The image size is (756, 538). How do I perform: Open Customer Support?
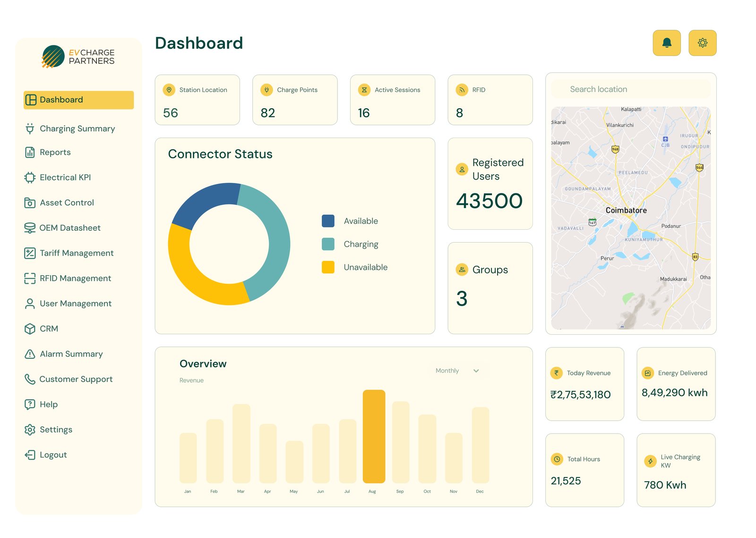(x=76, y=379)
